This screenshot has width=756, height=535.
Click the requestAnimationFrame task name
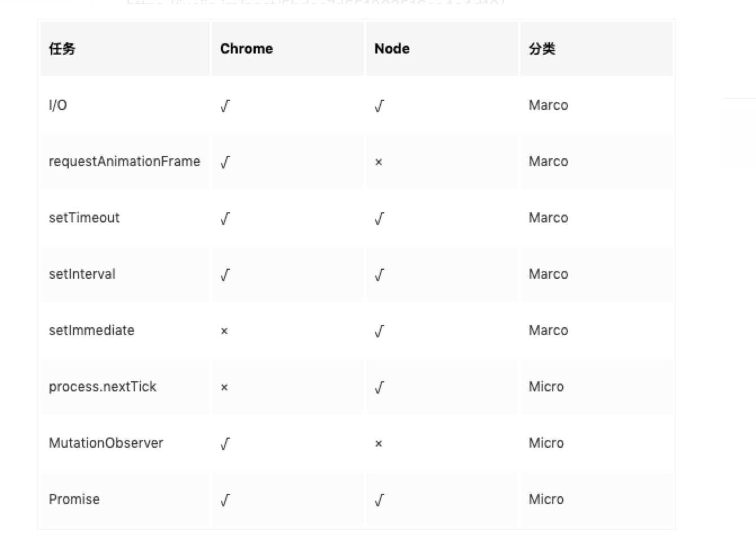coord(124,162)
